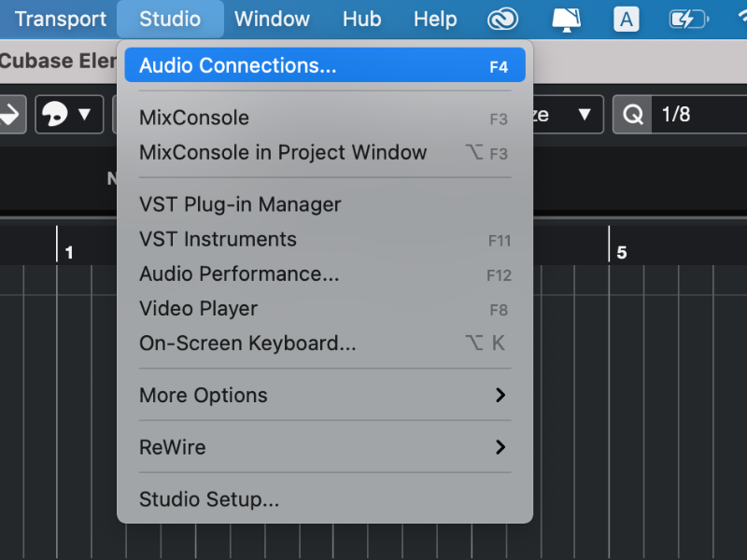Image resolution: width=747 pixels, height=560 pixels.
Task: Open the display mirroring menu bar icon
Action: tap(566, 20)
